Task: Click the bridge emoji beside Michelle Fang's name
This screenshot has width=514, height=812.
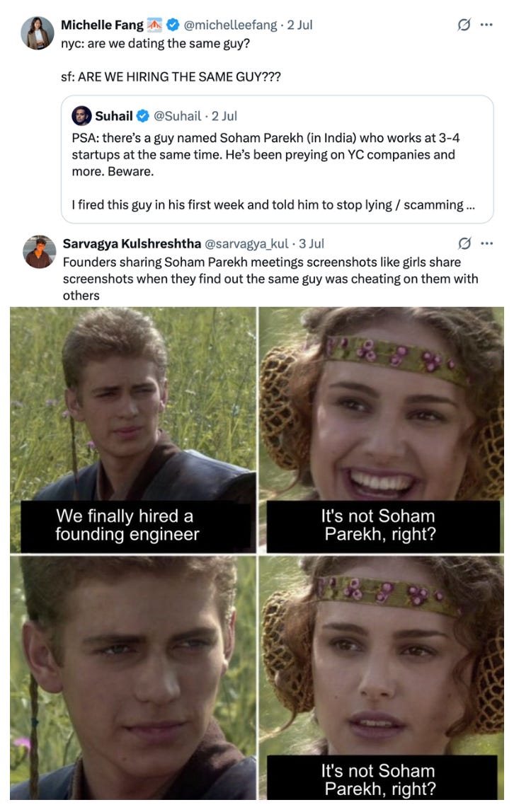Action: click(154, 24)
